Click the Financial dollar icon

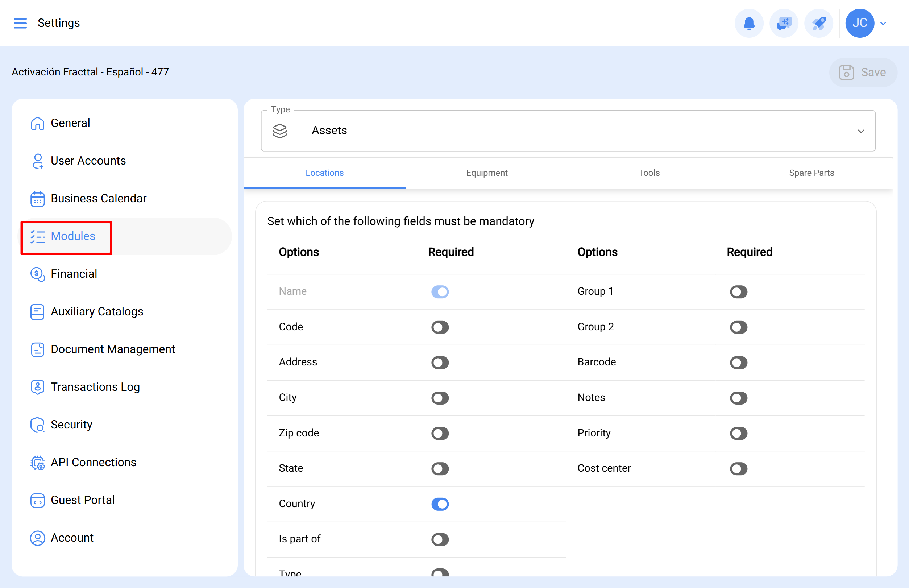37,274
